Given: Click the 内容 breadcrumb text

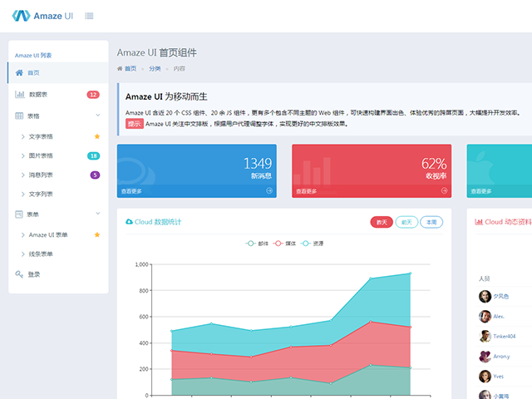Looking at the screenshot, I should [180, 68].
